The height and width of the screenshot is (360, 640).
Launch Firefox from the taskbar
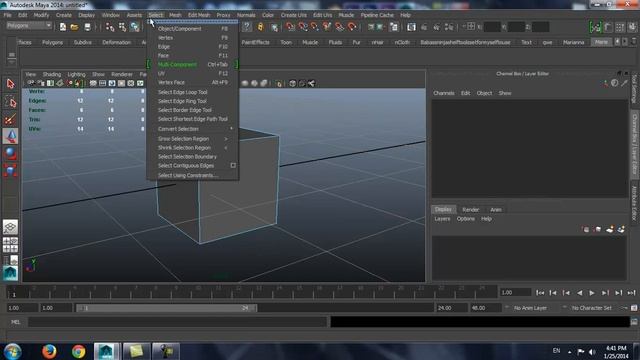(x=49, y=351)
